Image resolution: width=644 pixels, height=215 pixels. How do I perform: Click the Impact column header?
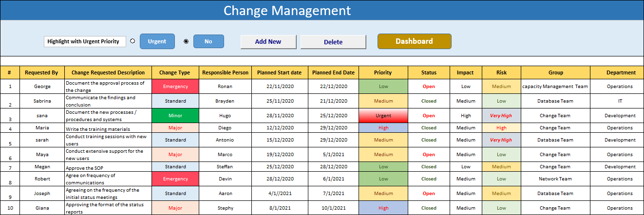tap(465, 72)
